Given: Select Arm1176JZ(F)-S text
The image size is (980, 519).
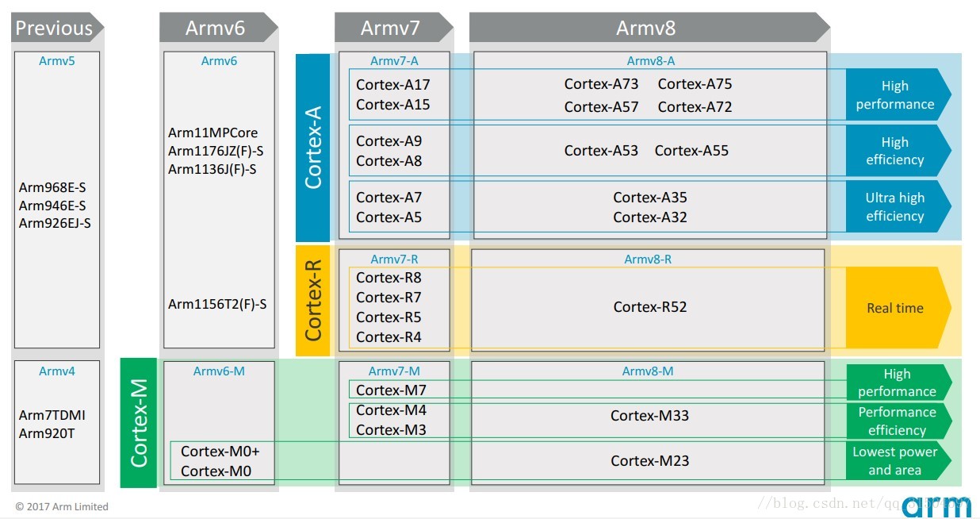Looking at the screenshot, I should (216, 151).
